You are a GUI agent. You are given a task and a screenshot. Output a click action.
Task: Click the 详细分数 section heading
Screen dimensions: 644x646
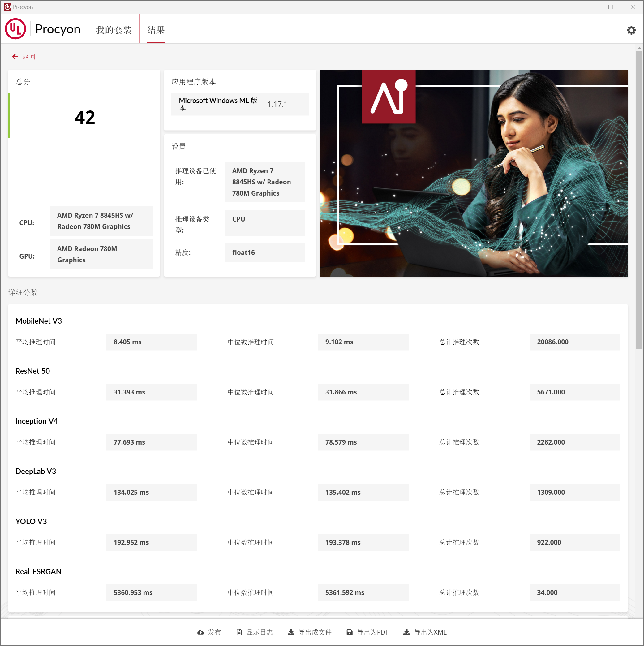pos(23,293)
